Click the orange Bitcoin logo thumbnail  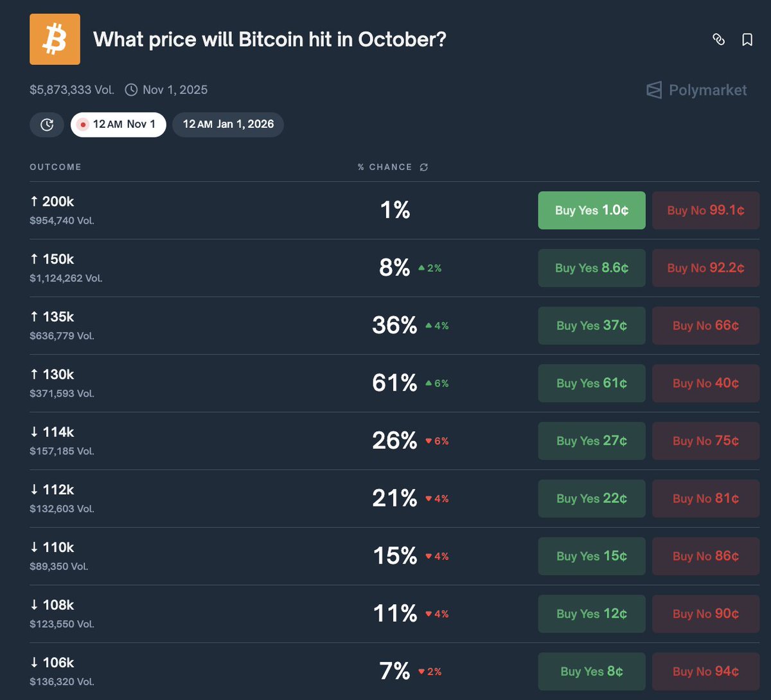tap(55, 39)
